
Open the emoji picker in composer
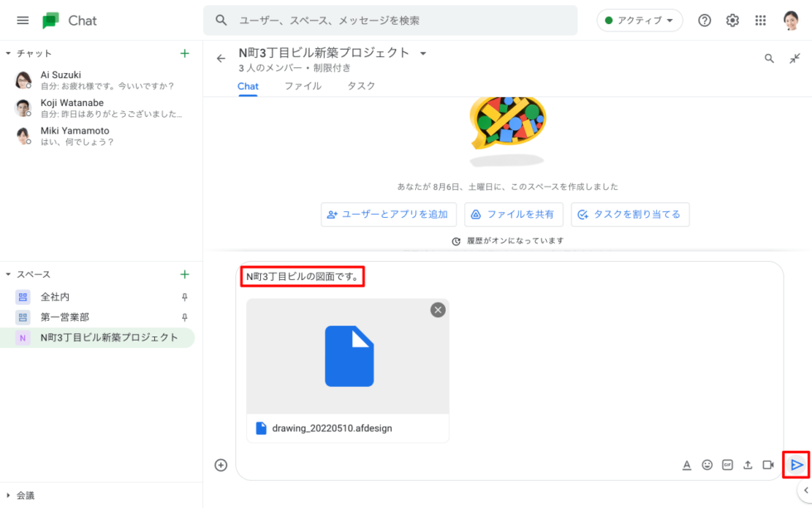click(707, 465)
